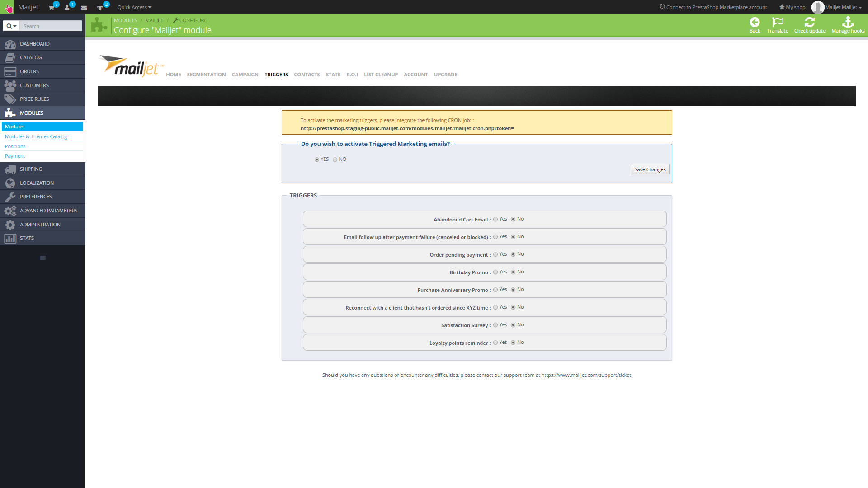This screenshot has height=488, width=868.
Task: Switch to the CAMPAIGN tab
Action: pyautogui.click(x=245, y=75)
